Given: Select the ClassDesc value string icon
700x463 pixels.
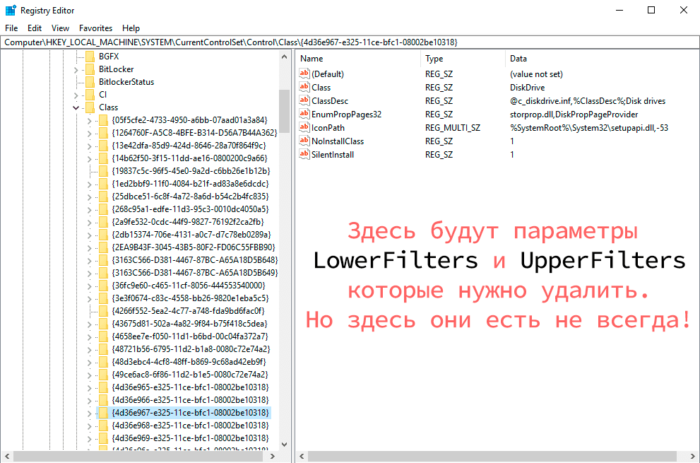Looking at the screenshot, I should (x=304, y=100).
